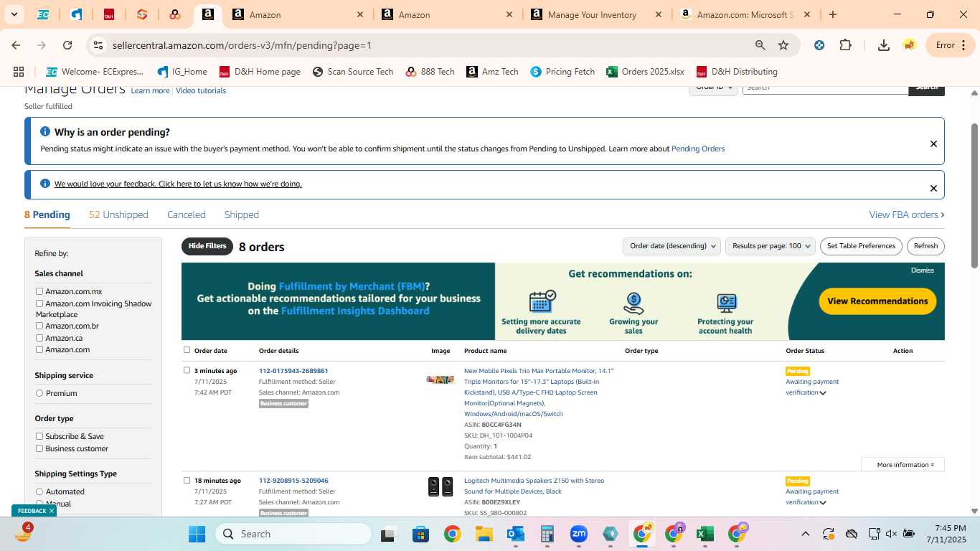Open Outlook from the taskbar
Screen dimensions: 980x551
tap(515, 534)
